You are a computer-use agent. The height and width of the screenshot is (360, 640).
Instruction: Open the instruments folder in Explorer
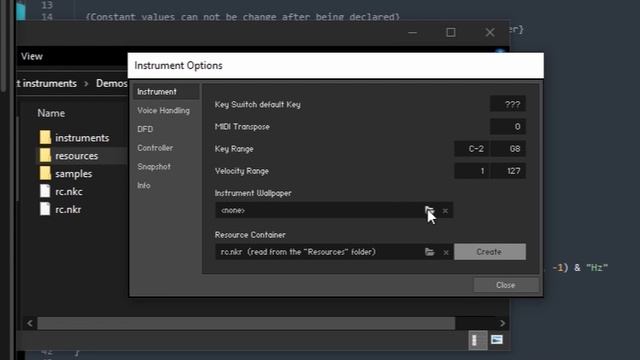pos(82,138)
